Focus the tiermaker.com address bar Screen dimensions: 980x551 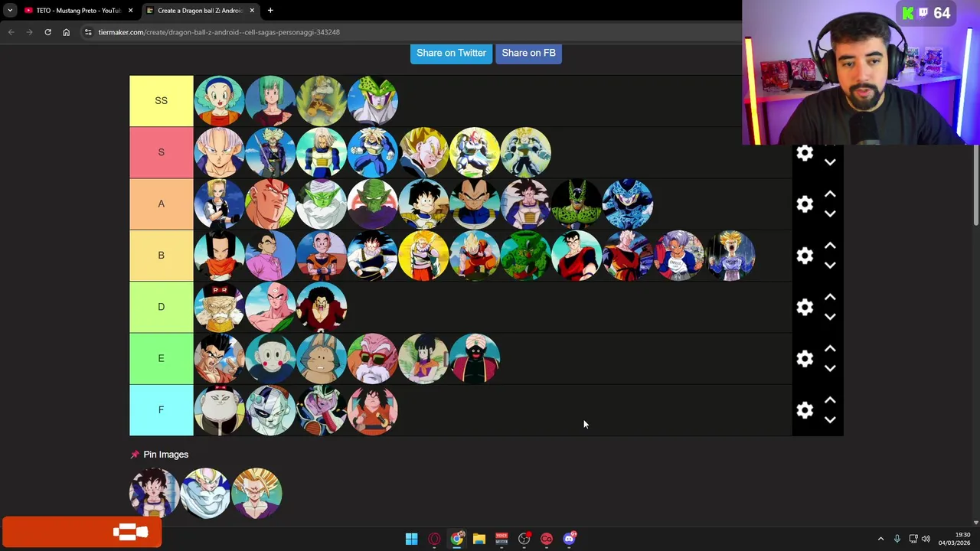tap(219, 32)
